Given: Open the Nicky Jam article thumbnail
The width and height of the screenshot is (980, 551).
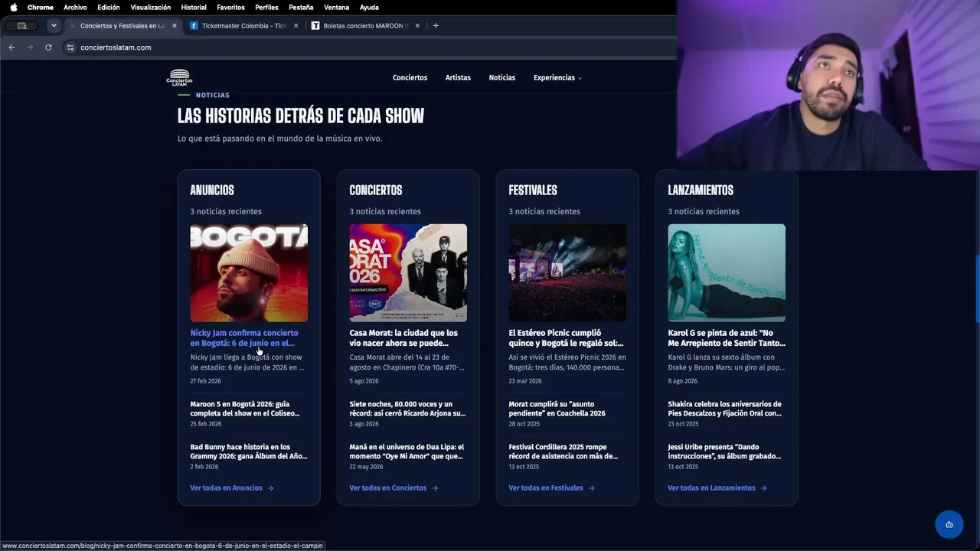Looking at the screenshot, I should 249,272.
